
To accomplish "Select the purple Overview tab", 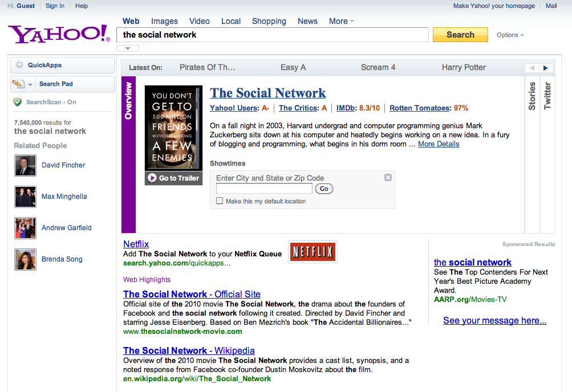I will pos(128,154).
